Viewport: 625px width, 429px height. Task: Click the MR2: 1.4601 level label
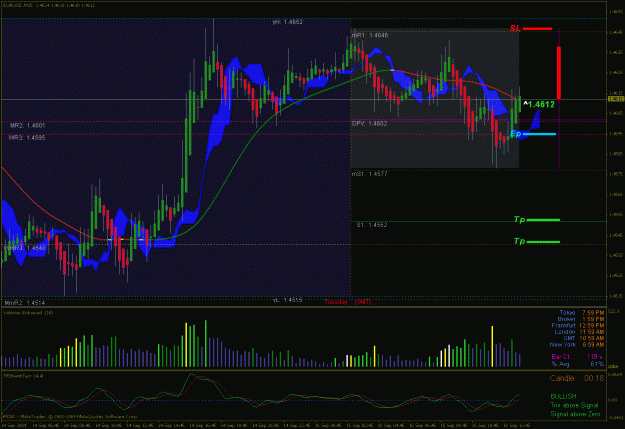(28, 125)
